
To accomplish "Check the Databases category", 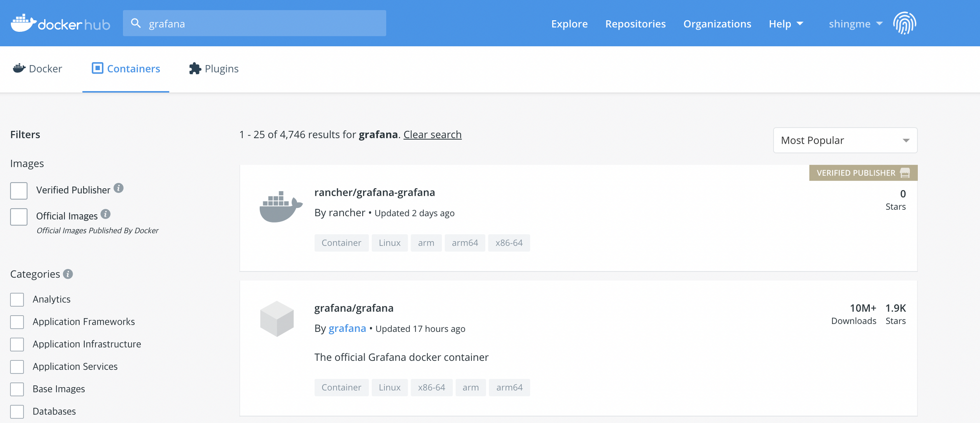I will (x=17, y=412).
